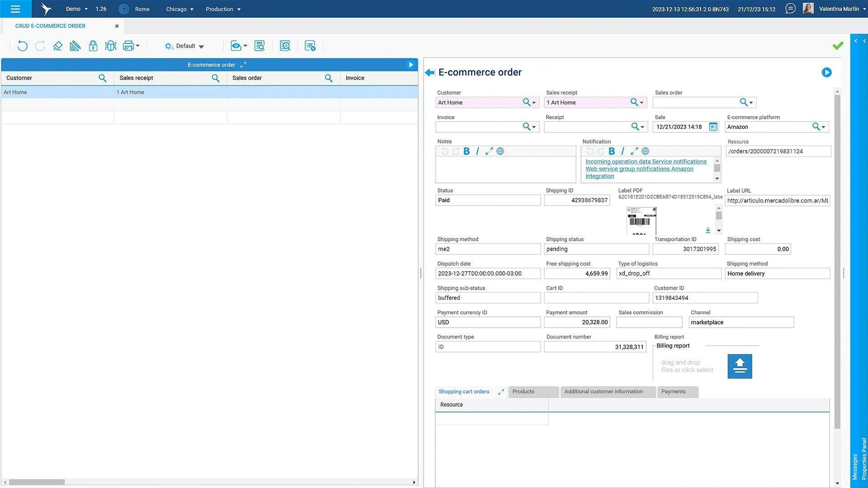Image resolution: width=868 pixels, height=488 pixels.
Task: Click the ruler and pencil design icon
Action: pos(75,46)
